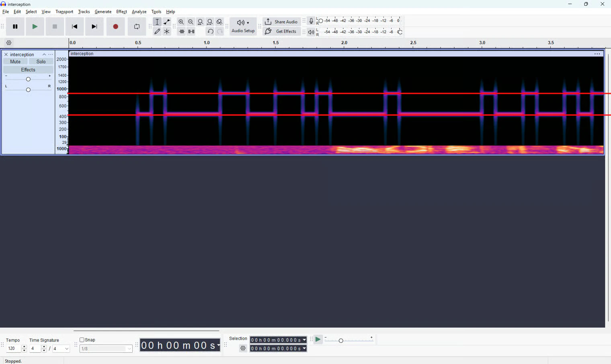
Task: Open the File menu
Action: click(x=6, y=12)
